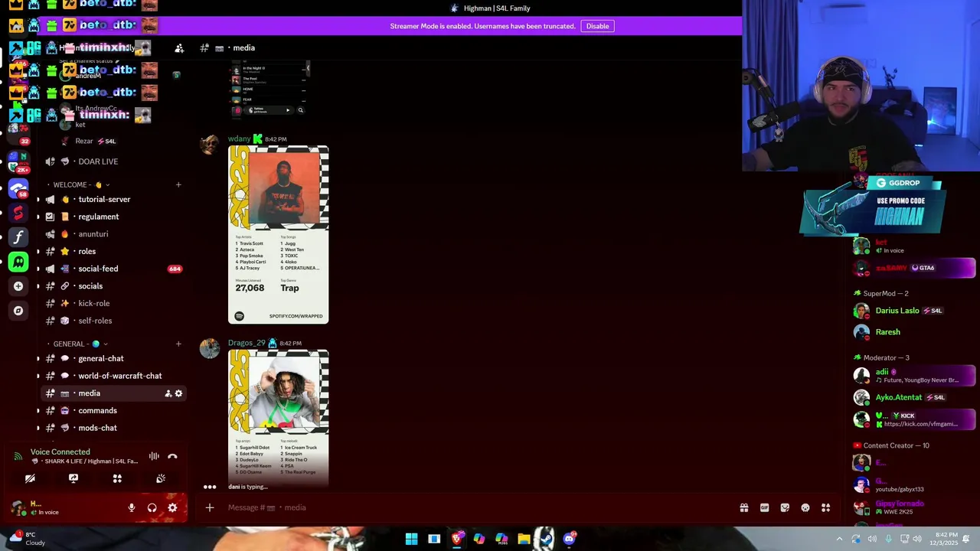Collapse the GENERAL category
980x551 pixels.
pyautogui.click(x=77, y=344)
